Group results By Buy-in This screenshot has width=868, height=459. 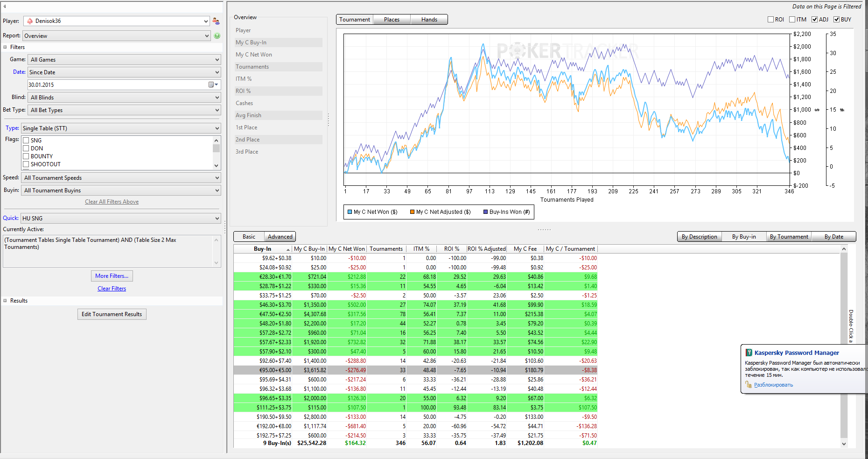click(x=744, y=237)
